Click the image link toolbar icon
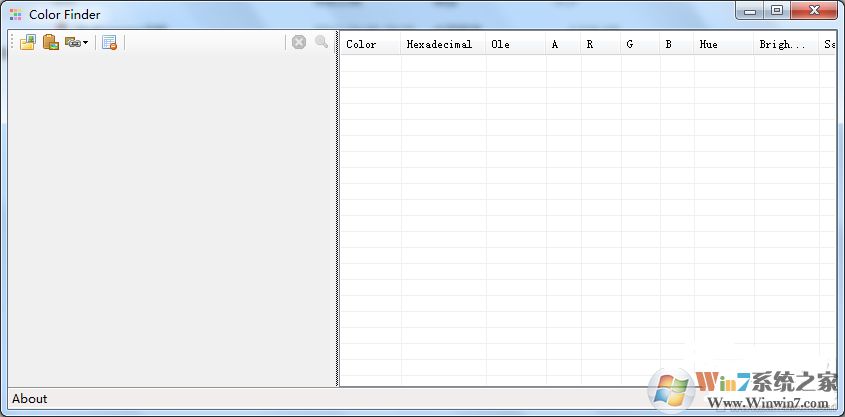The width and height of the screenshot is (845, 417). tap(72, 42)
